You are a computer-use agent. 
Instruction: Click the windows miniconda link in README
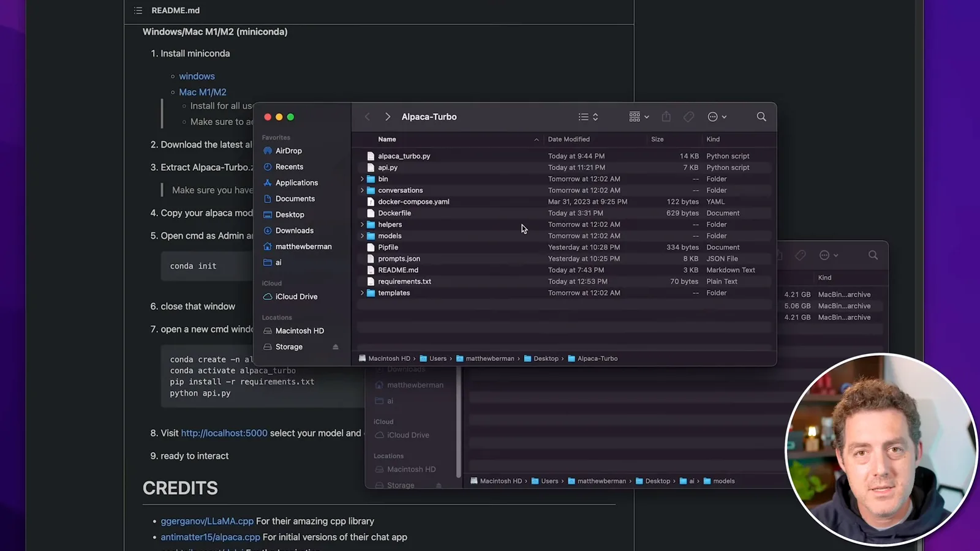click(x=197, y=76)
